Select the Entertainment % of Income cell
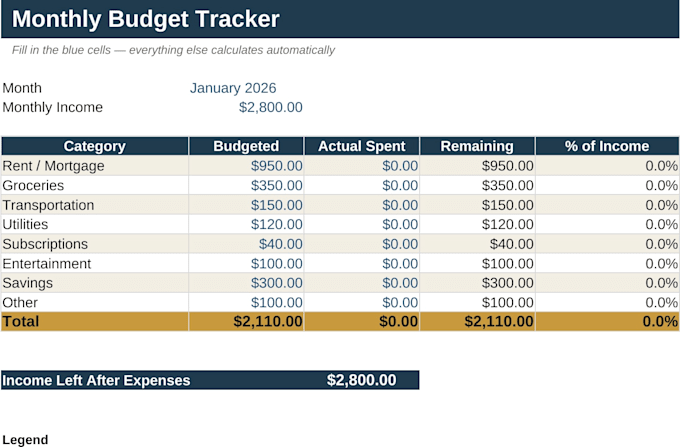 [607, 263]
